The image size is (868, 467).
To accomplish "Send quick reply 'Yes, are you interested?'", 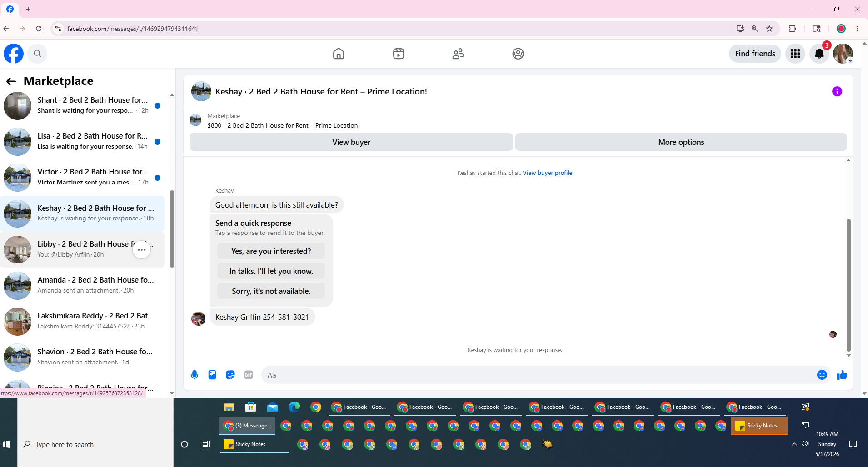I will pos(271,251).
